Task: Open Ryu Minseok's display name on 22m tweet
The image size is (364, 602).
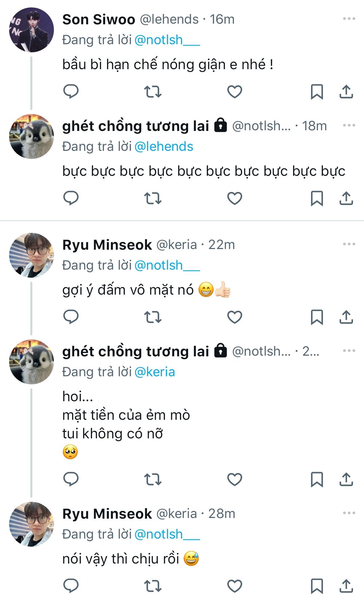Action: [x=107, y=245]
